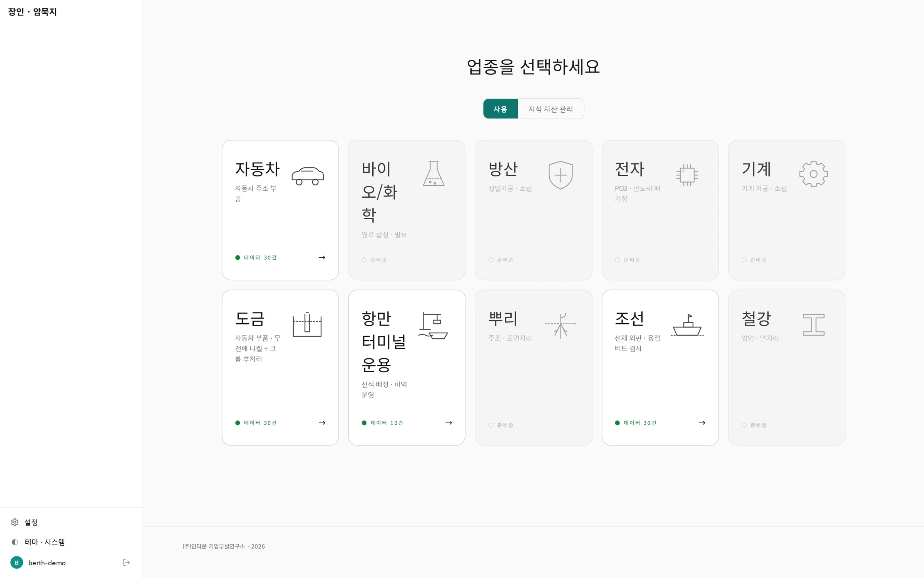Click the root icon on 뿌리 card
Image resolution: width=924 pixels, height=578 pixels.
pyautogui.click(x=561, y=326)
